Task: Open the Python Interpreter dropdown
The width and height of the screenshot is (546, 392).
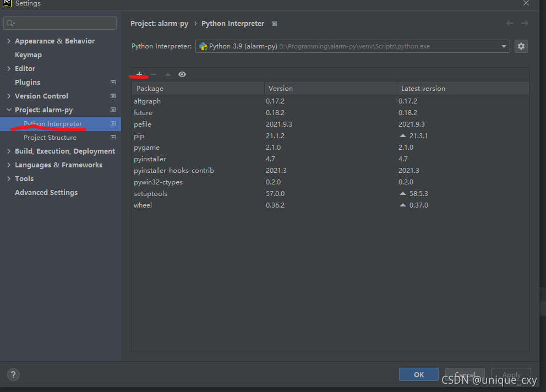Action: pos(352,46)
